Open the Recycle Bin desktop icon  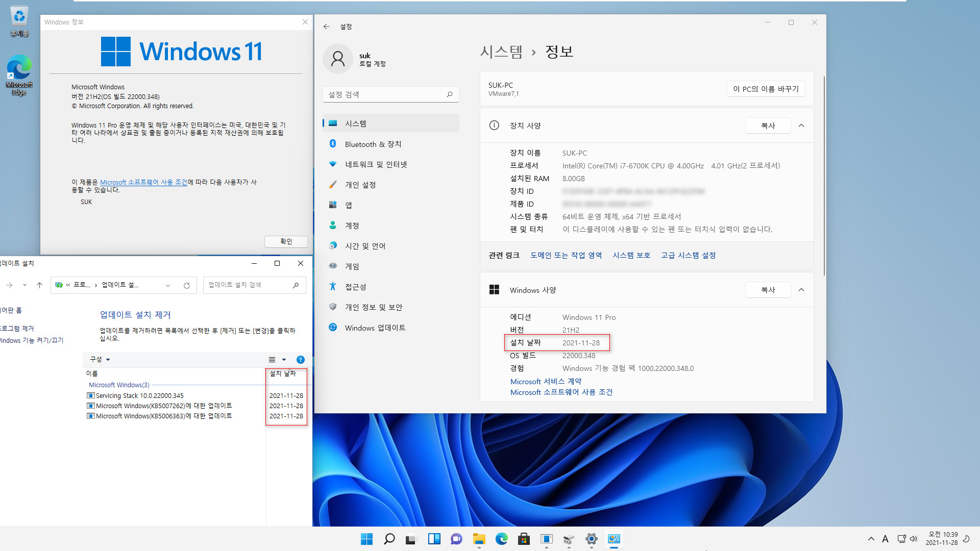[19, 22]
